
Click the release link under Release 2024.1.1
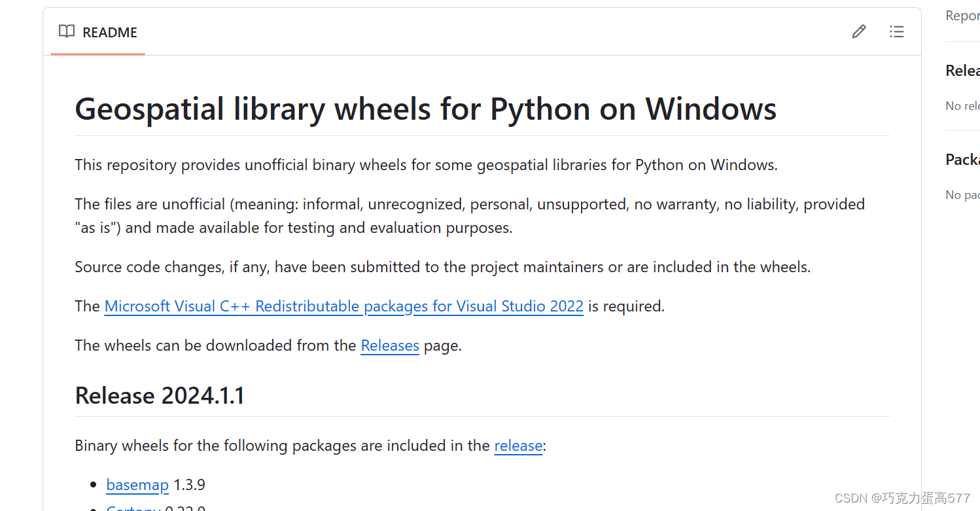(x=517, y=446)
